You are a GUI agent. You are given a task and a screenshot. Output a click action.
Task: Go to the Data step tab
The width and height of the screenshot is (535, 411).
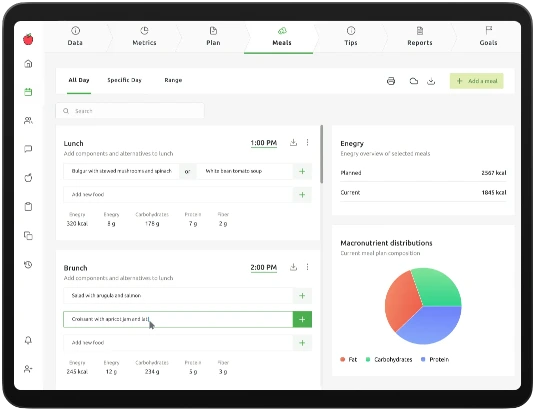[x=75, y=36]
